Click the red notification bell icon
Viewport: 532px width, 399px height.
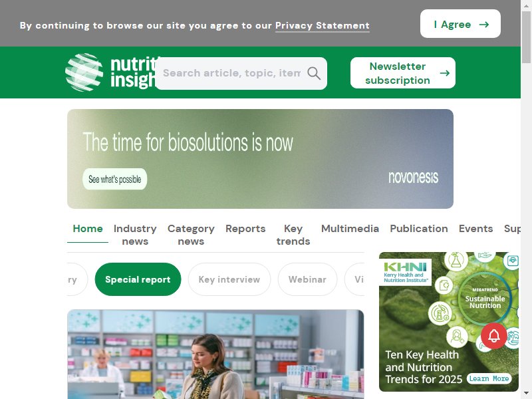[493, 336]
